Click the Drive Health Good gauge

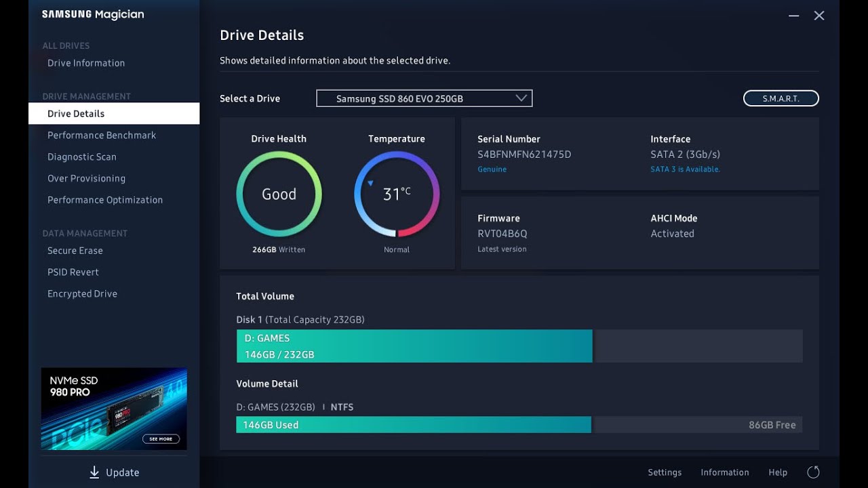point(279,194)
